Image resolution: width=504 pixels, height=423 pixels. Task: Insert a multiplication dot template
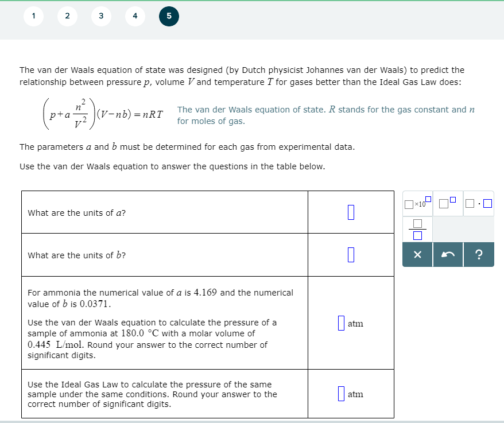(479, 203)
